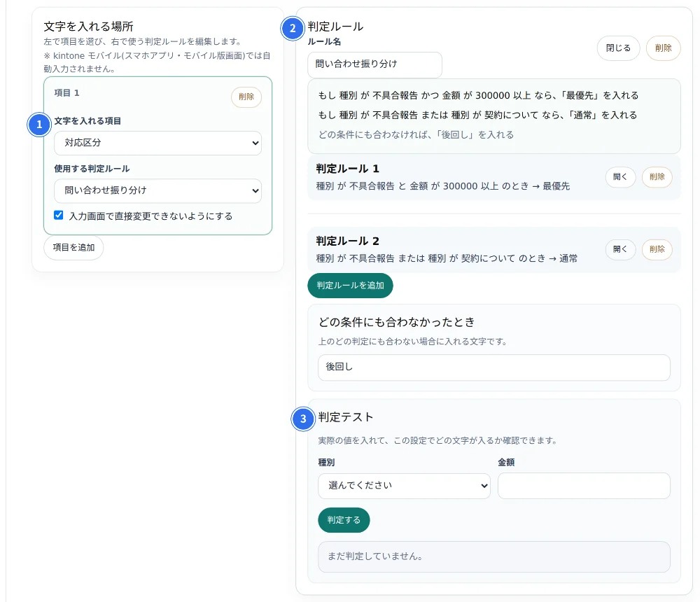This screenshot has height=602, width=700.
Task: Click the 判定ルールを追加 button
Action: pos(350,286)
